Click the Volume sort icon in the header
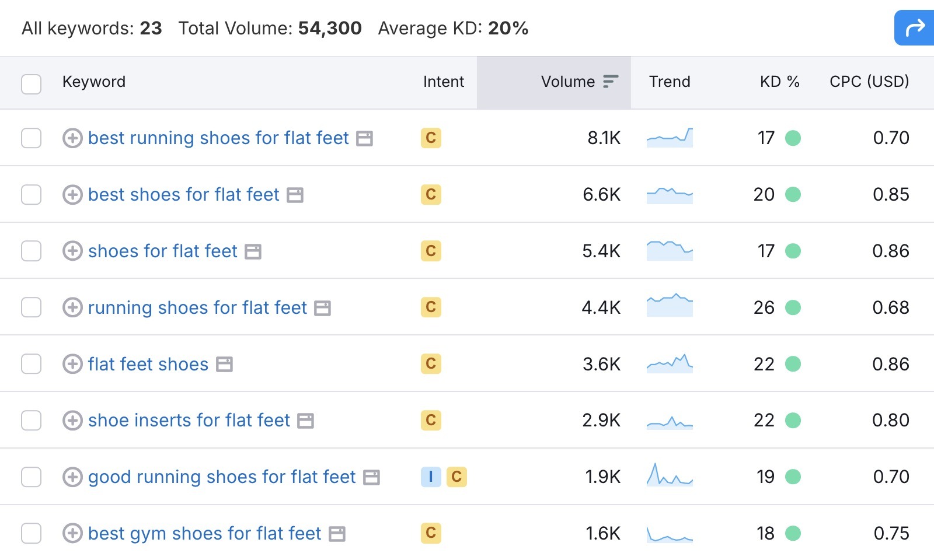Screen dimensions: 934x560 point(609,82)
